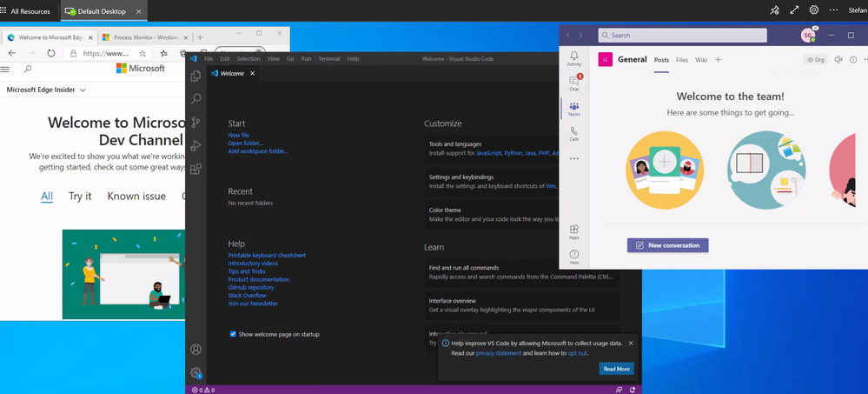The width and height of the screenshot is (868, 394).
Task: Open More apps ellipsis in Teams sidebar
Action: click(x=574, y=158)
